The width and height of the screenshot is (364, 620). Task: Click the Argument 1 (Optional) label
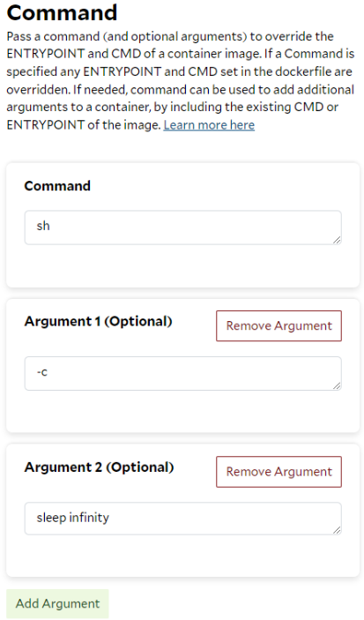click(x=99, y=321)
